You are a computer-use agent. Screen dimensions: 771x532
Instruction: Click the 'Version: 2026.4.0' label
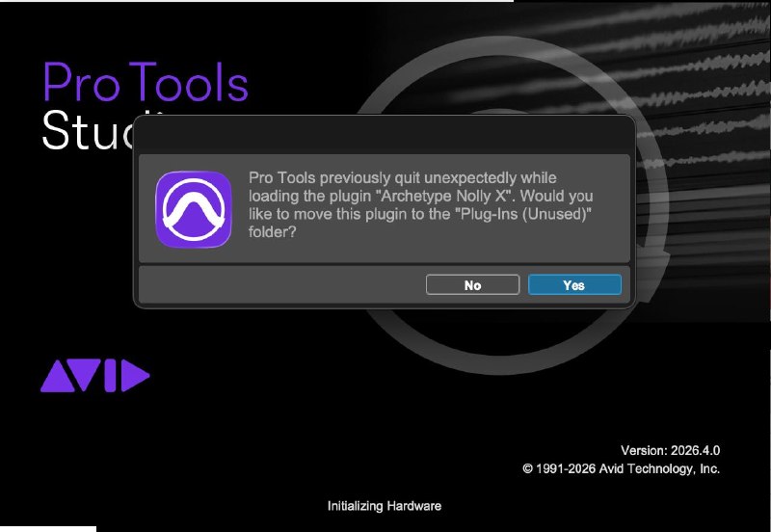click(x=670, y=450)
